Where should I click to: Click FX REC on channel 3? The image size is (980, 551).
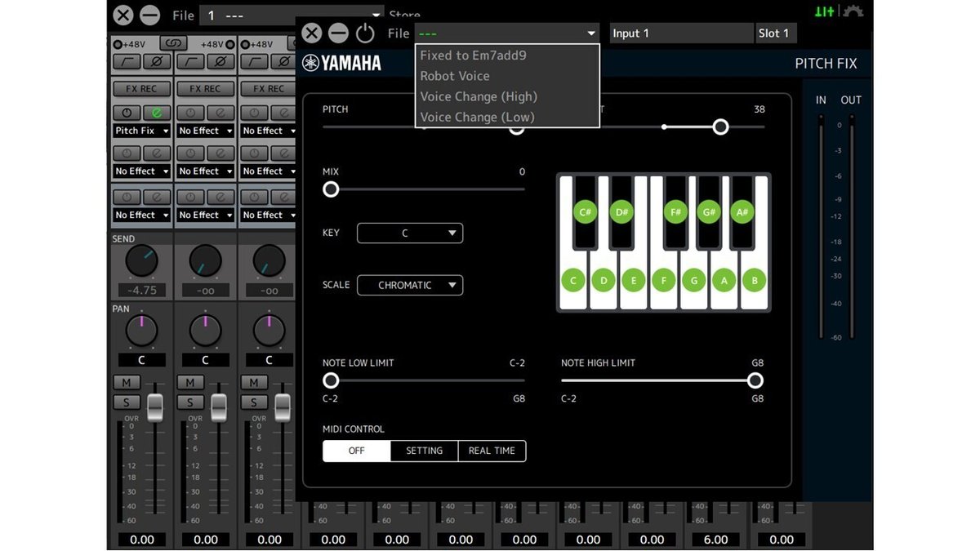269,88
